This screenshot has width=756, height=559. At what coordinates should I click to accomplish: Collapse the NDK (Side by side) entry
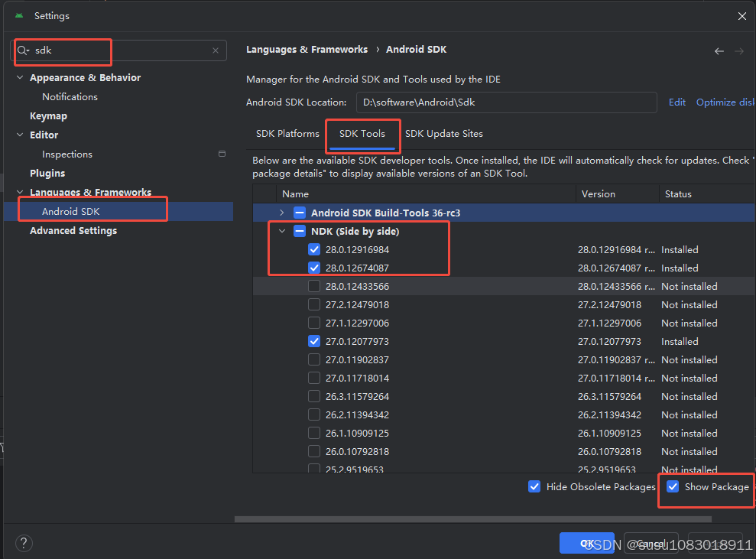tap(281, 231)
